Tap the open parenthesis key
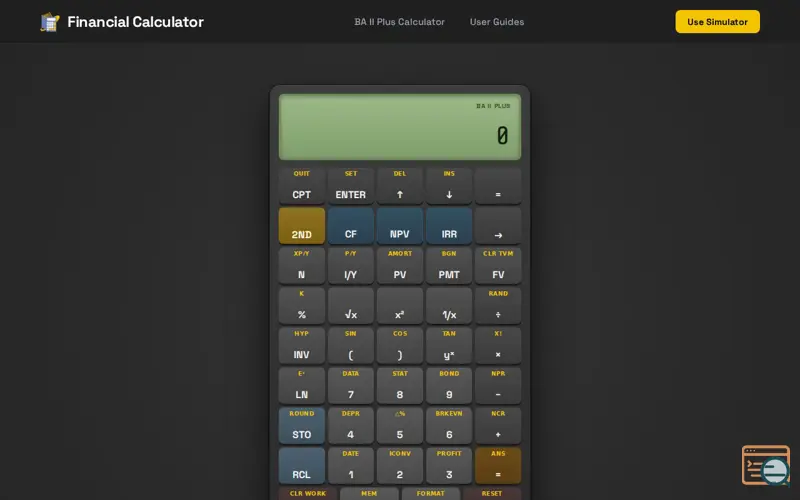The image size is (800, 500). (351, 346)
